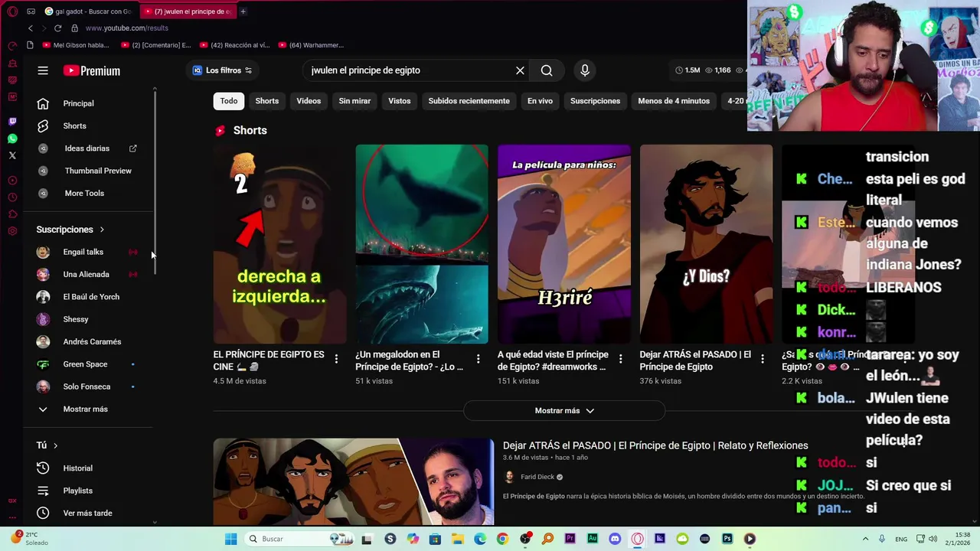Open Andrés Caramés subscription
This screenshot has height=551, width=980.
[92, 342]
